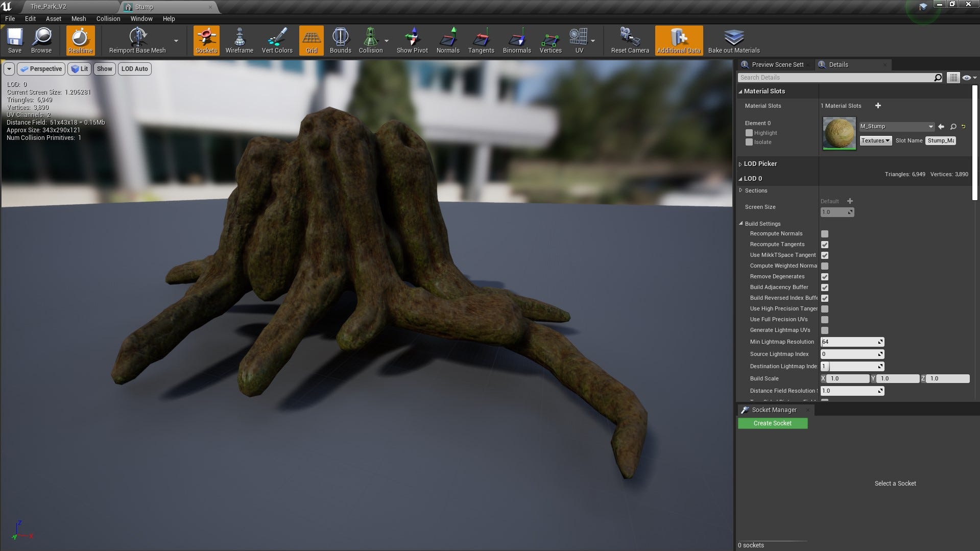Toggle the Wireframe view icon
Viewport: 980px width, 551px height.
pos(239,38)
